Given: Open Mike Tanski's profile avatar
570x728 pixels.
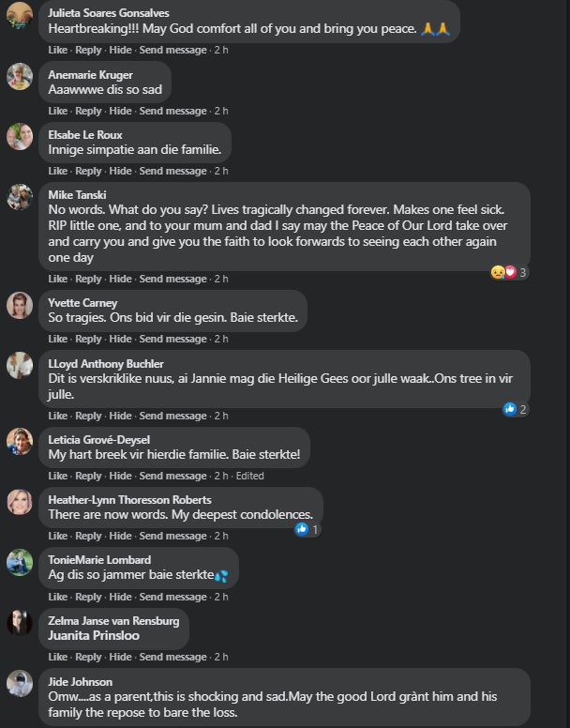Looking at the screenshot, I should pos(20,197).
